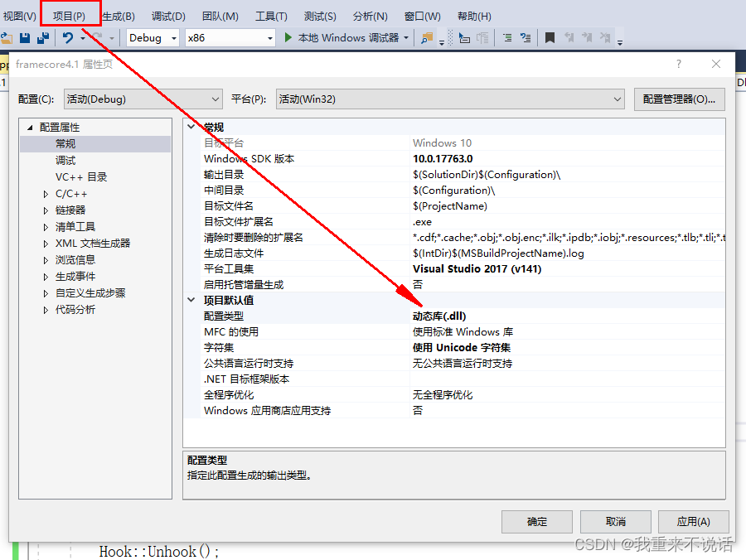
Task: Click the Undo arrow icon
Action: (x=68, y=38)
